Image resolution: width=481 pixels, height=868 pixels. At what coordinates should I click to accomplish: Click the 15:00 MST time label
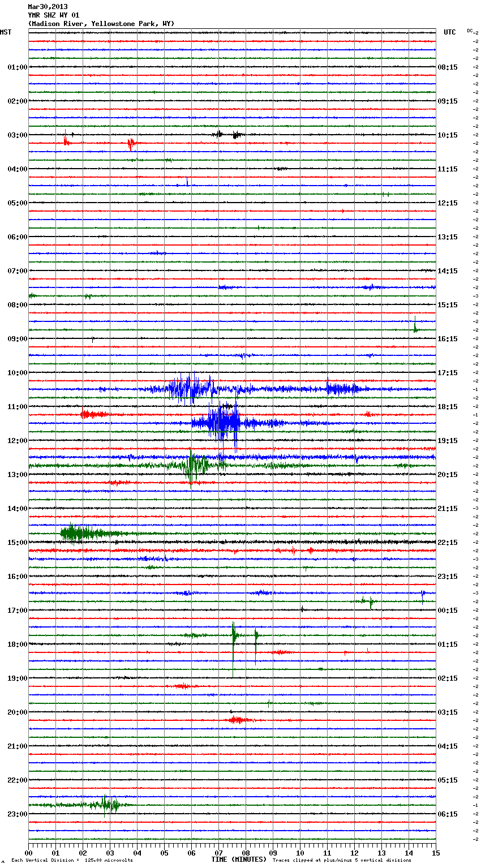tap(18, 543)
